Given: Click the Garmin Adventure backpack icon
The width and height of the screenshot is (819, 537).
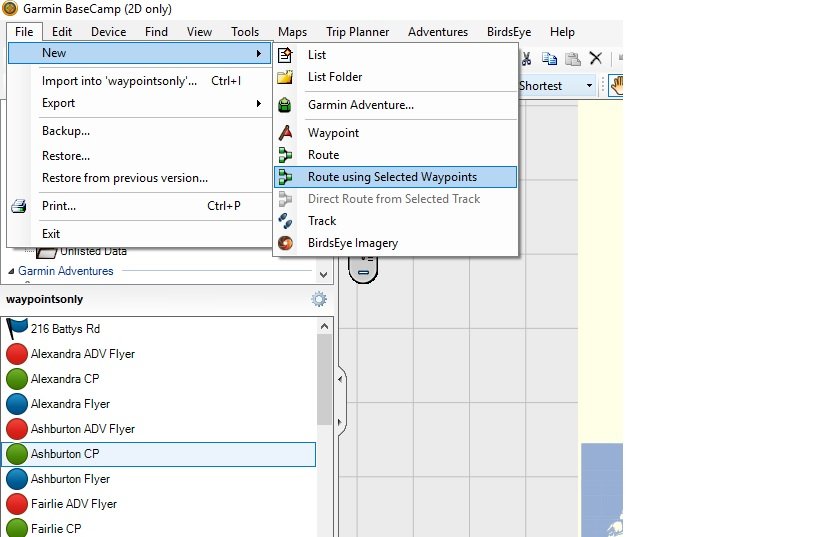Looking at the screenshot, I should [285, 105].
